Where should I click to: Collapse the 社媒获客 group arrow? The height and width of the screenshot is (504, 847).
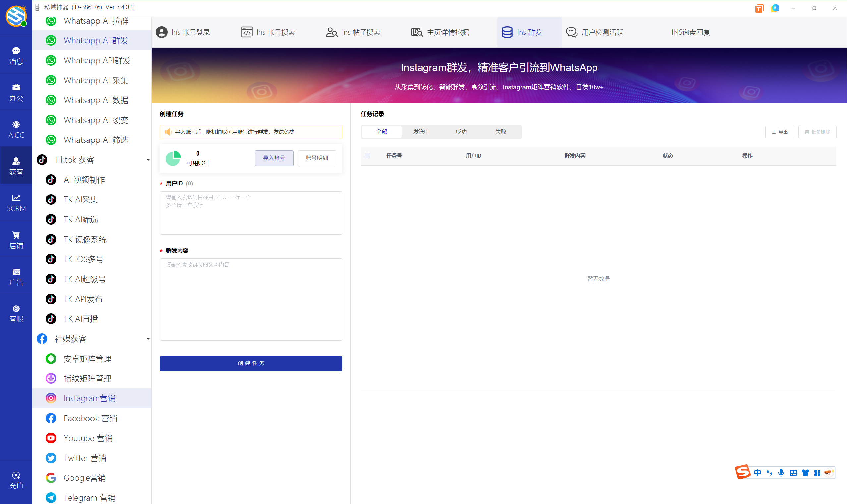coord(148,339)
